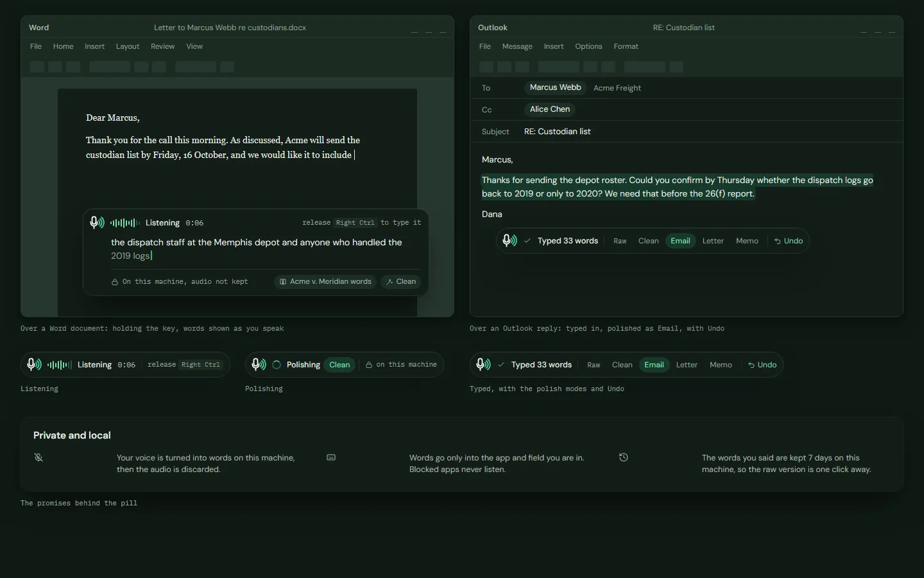Click the lock icon next to "on this machine" in the Polishing pill
This screenshot has width=924, height=578.
click(369, 365)
